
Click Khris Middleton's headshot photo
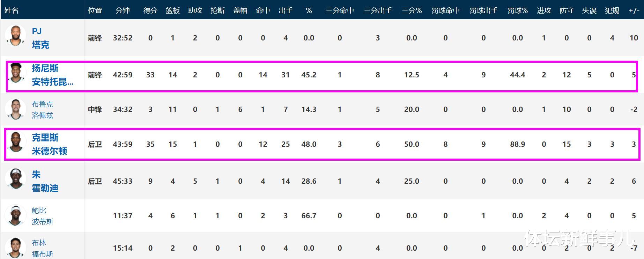(16, 142)
